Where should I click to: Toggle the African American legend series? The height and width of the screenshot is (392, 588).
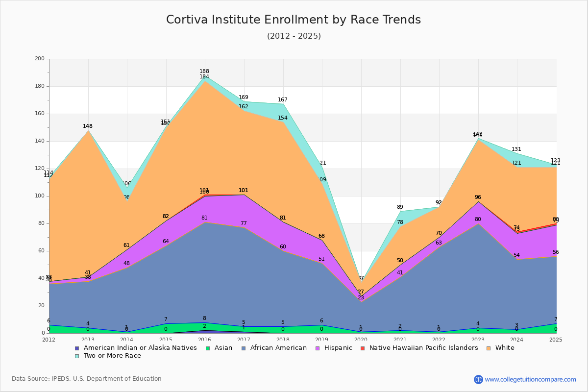275,348
